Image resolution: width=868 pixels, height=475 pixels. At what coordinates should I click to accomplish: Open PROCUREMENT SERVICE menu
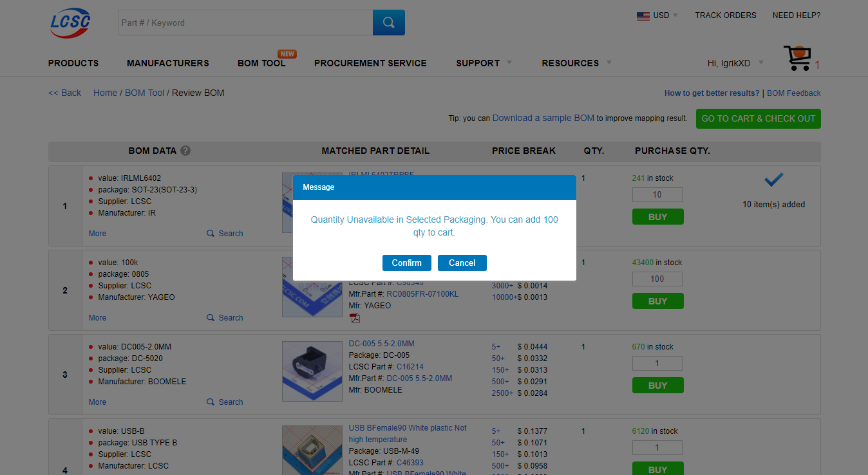370,63
